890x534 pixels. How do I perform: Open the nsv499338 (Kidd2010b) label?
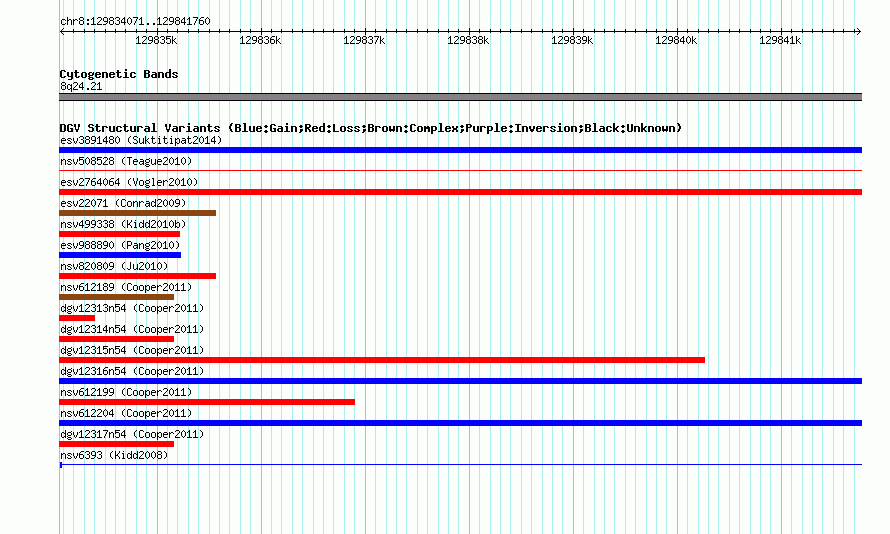click(x=123, y=224)
